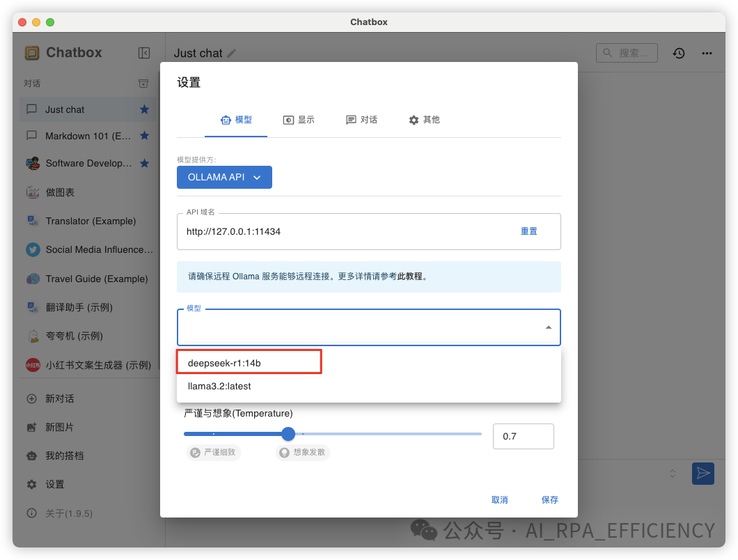This screenshot has height=560, width=738.
Task: Choose the 严谨细致 preset chip
Action: point(214,452)
